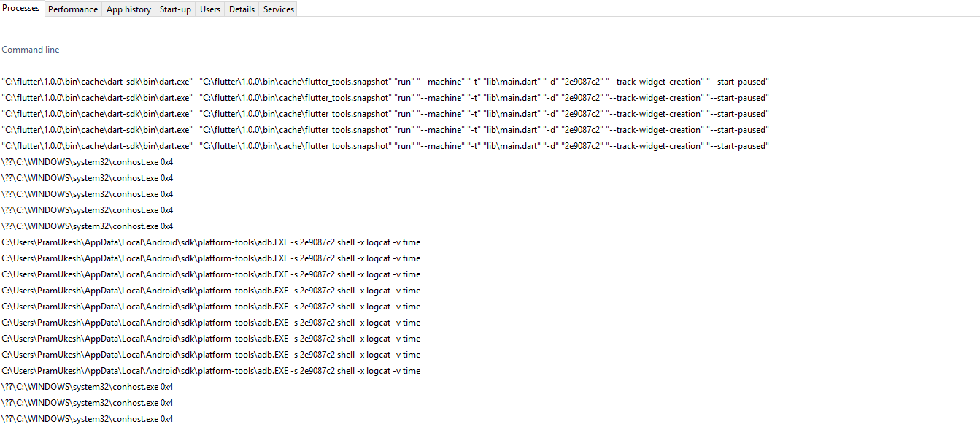This screenshot has width=980, height=427.
Task: Open the Details tab
Action: tap(242, 9)
